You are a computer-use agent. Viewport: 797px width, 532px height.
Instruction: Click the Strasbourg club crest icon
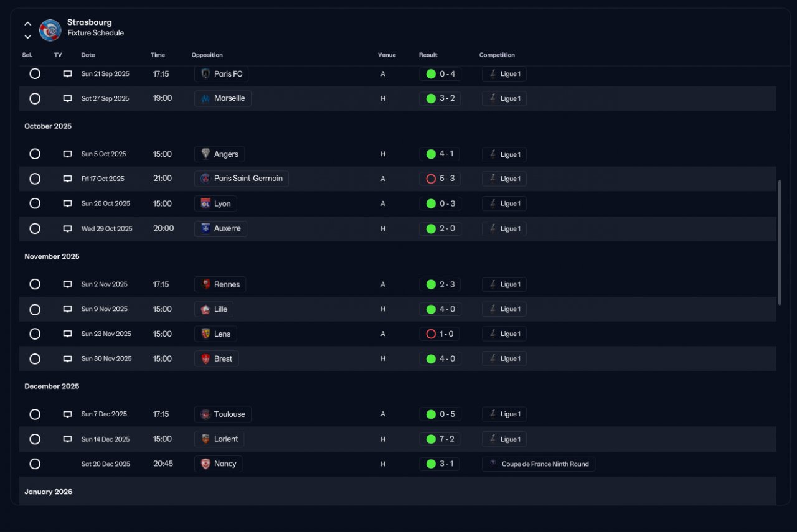pos(50,30)
